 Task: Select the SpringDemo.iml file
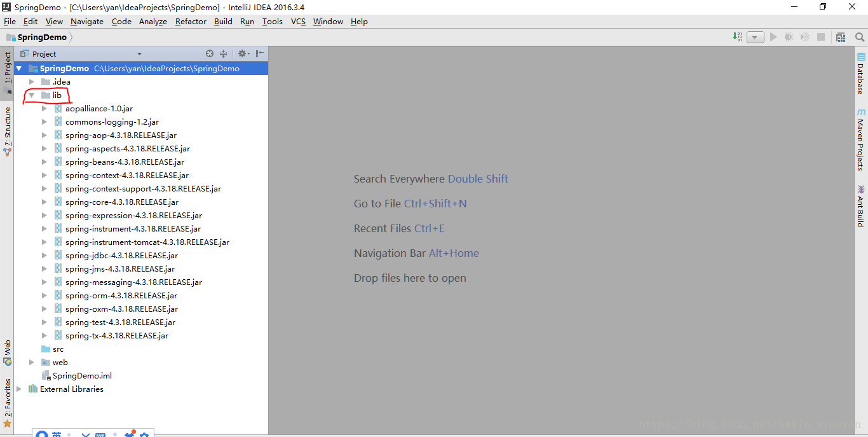point(82,375)
